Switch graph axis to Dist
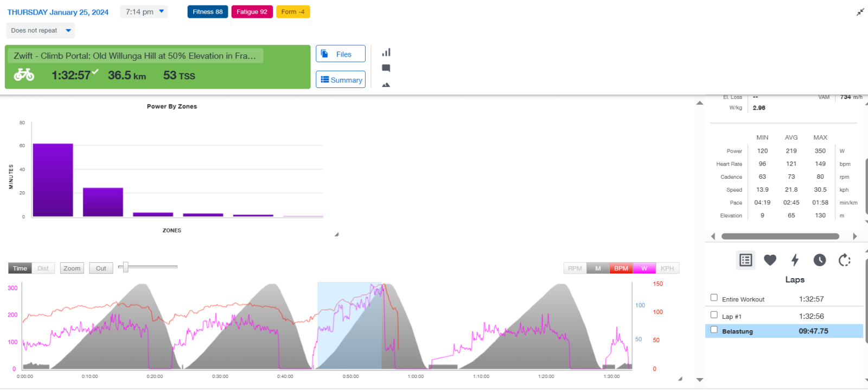868x390 pixels. coord(43,268)
